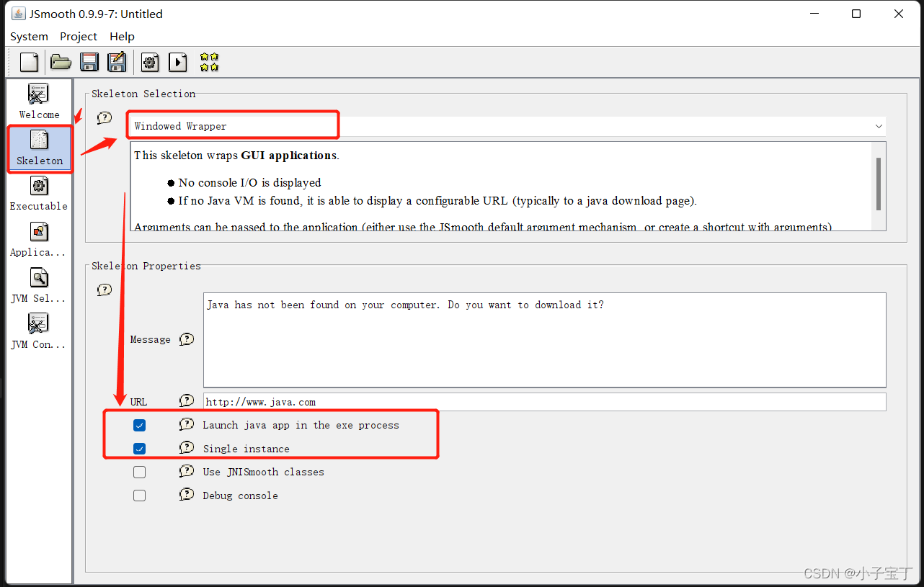Screen dimensions: 924x587
Task: Open the JVM Selection sidebar panel
Action: 39,286
